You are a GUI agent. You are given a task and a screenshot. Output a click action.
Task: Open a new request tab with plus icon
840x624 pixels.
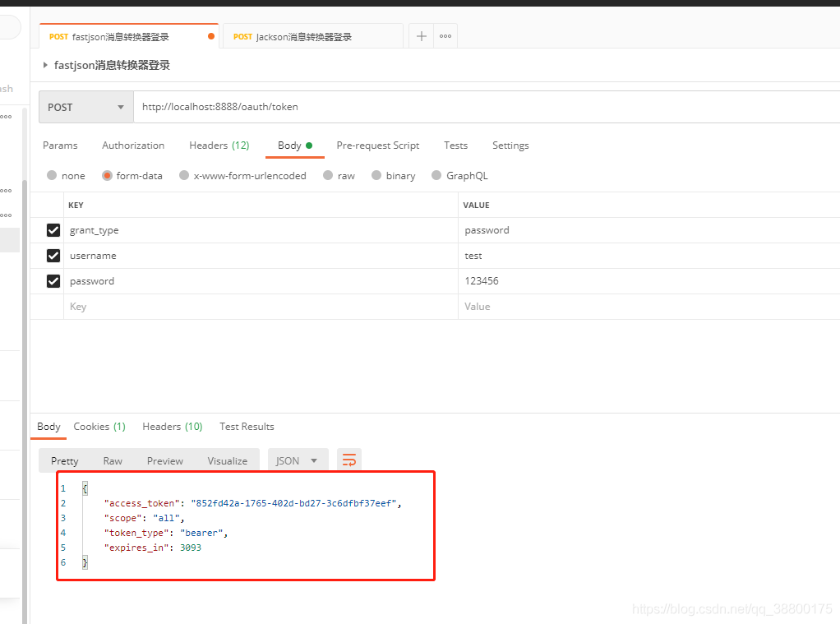422,36
